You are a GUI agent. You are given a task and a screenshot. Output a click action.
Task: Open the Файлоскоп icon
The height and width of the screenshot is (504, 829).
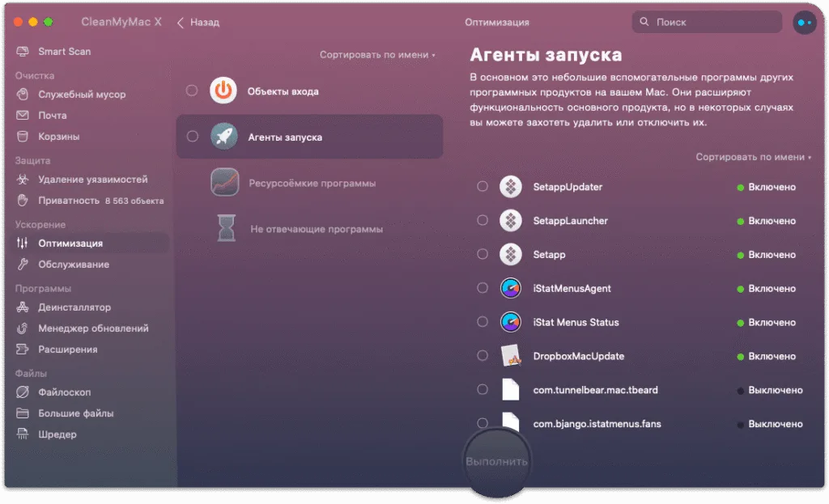click(x=22, y=392)
